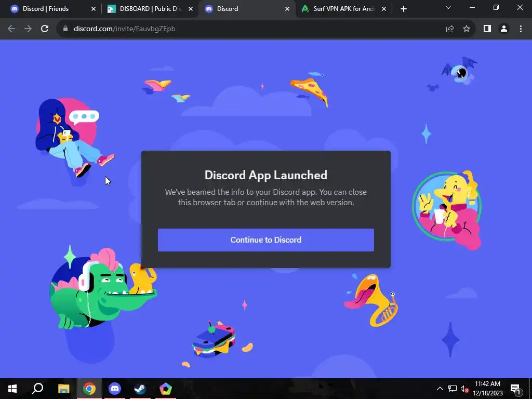Go forward to the next page
Screen dimensions: 532x399
point(28,29)
